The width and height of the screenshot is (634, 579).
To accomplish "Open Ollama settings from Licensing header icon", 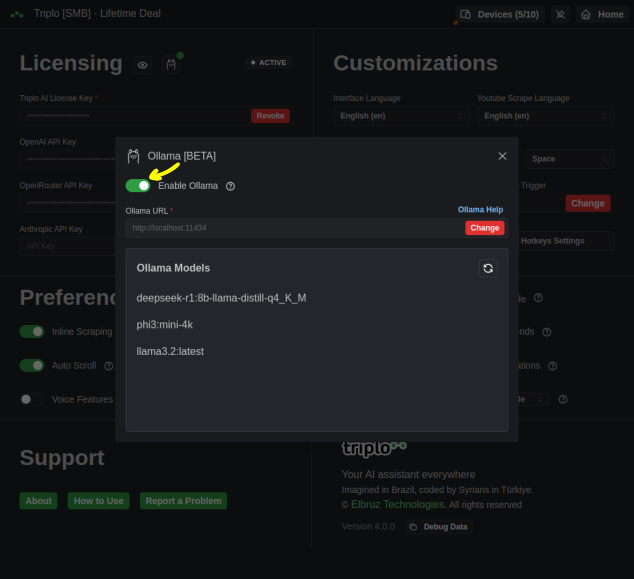I will pos(171,65).
